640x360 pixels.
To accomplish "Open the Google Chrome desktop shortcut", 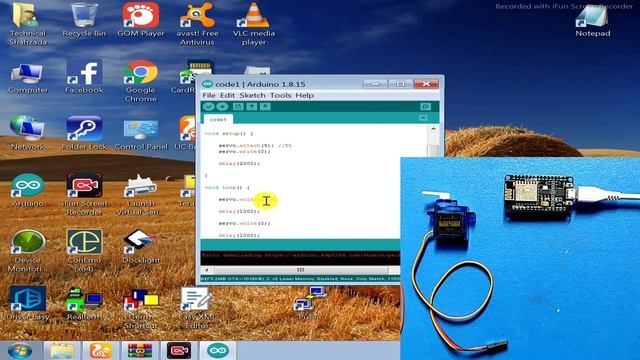I will pyautogui.click(x=140, y=81).
